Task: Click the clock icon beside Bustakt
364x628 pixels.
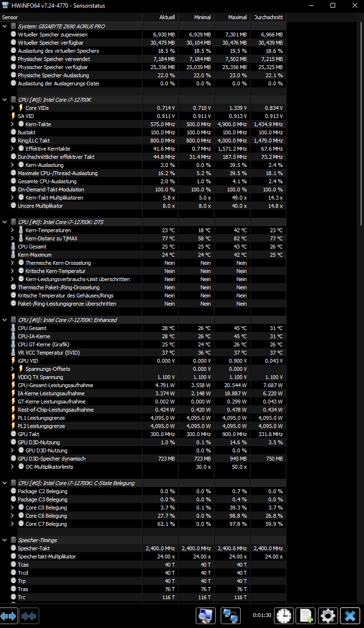Action: point(13,132)
